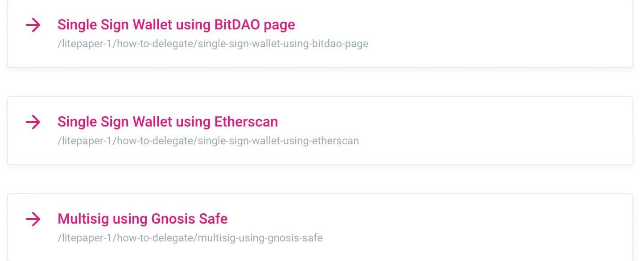Click the word "Etherscan" in second card title
Image resolution: width=644 pixels, height=261 pixels.
246,122
